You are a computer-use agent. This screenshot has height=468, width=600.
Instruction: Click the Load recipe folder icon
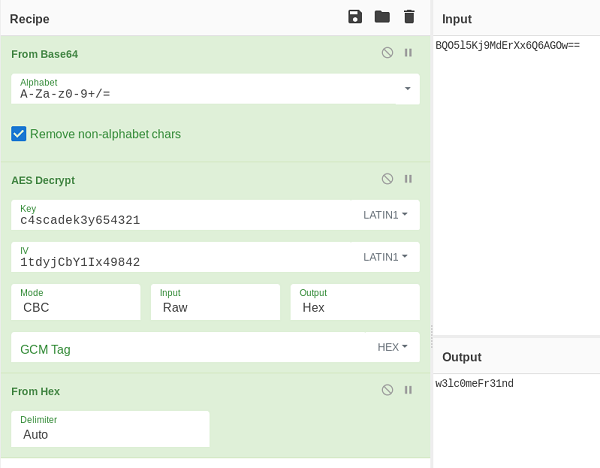tap(381, 16)
